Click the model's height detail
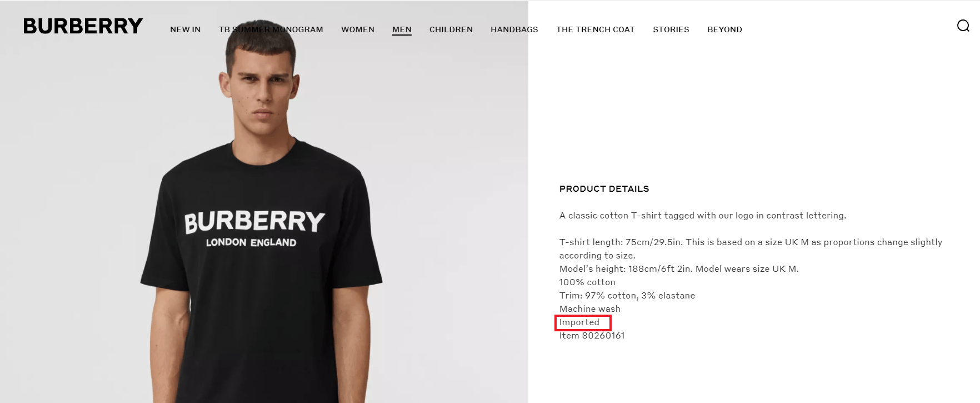980x403 pixels. [678, 268]
